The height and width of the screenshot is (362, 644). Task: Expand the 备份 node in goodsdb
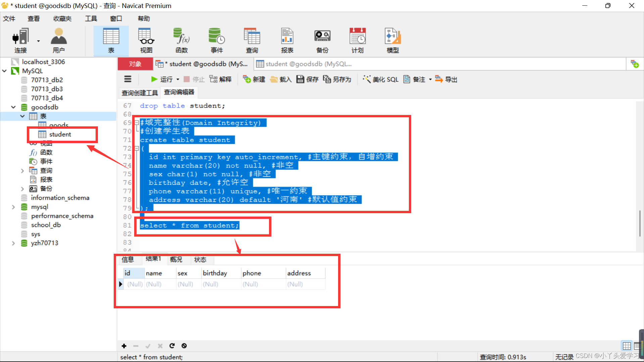pyautogui.click(x=22, y=189)
